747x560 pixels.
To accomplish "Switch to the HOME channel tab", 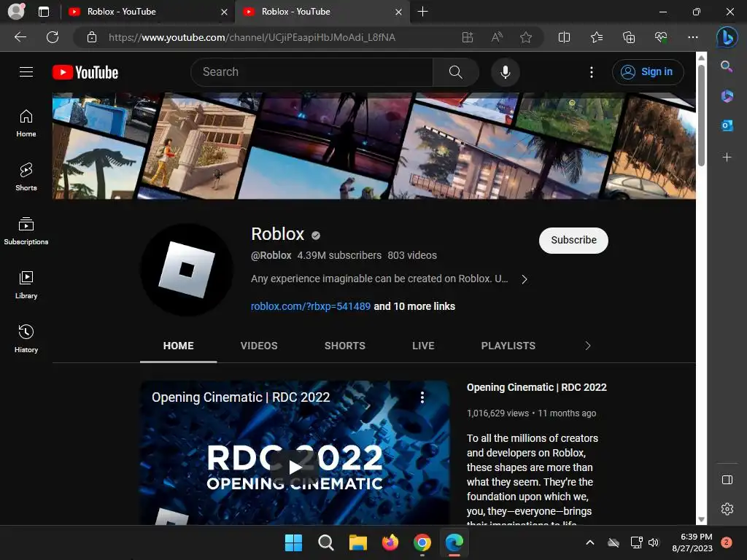I will pyautogui.click(x=178, y=346).
